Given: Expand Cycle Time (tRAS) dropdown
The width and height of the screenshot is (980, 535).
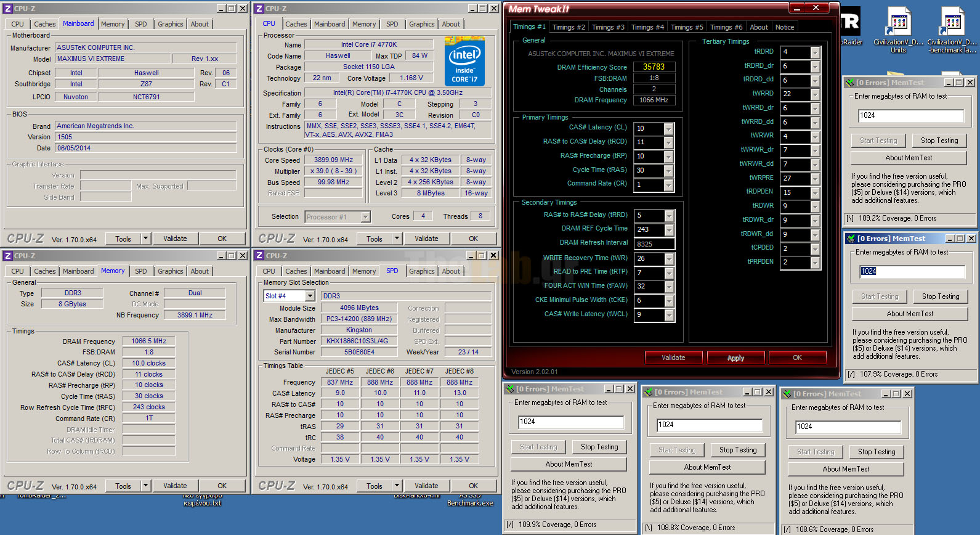Looking at the screenshot, I should coord(669,171).
